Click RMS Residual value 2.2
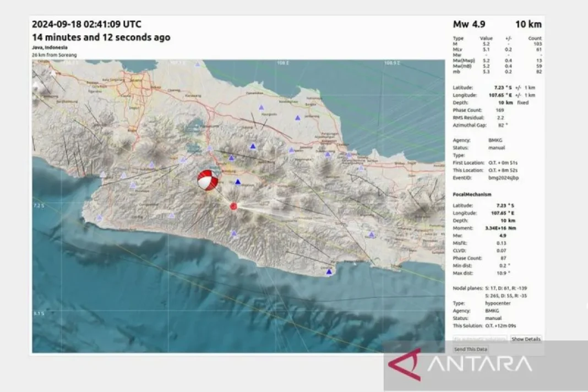Image resolution: width=588 pixels, height=392 pixels. tap(500, 118)
